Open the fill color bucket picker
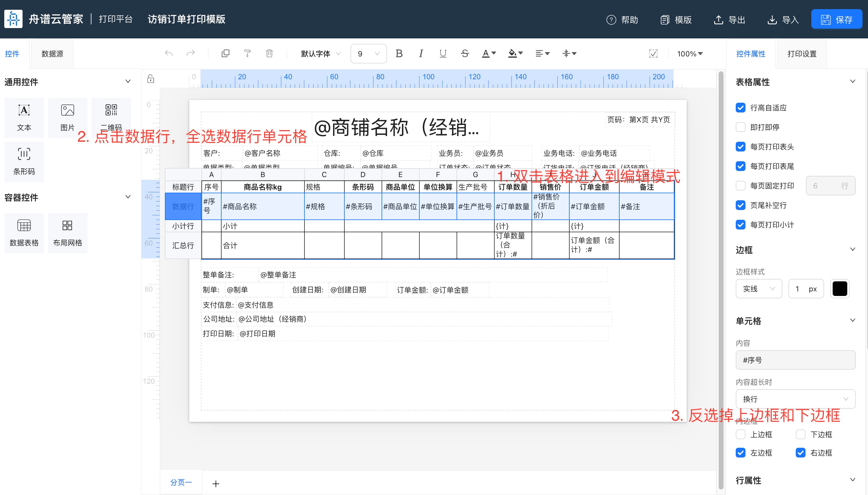Screen dimensions: 868x495 pyautogui.click(x=515, y=53)
